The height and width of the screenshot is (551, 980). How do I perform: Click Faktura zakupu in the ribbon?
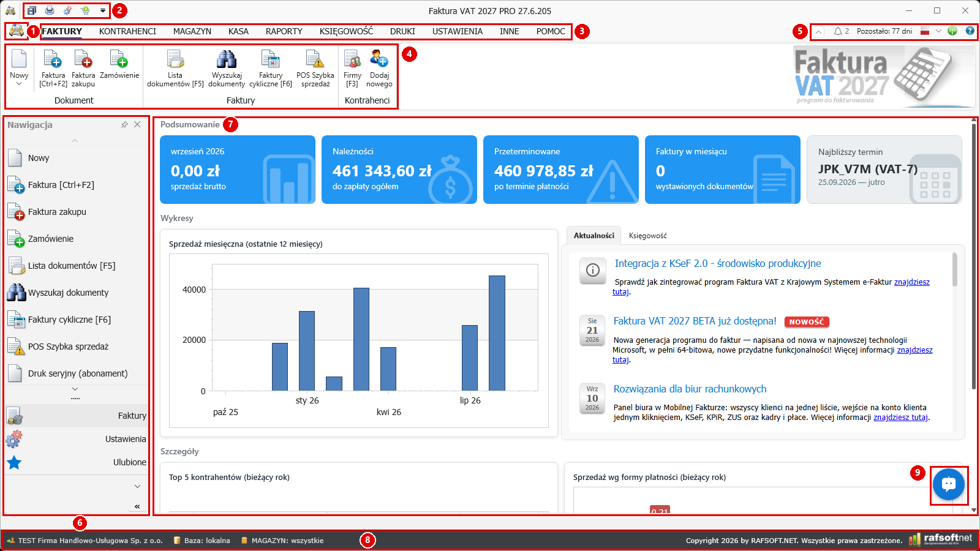[x=83, y=68]
